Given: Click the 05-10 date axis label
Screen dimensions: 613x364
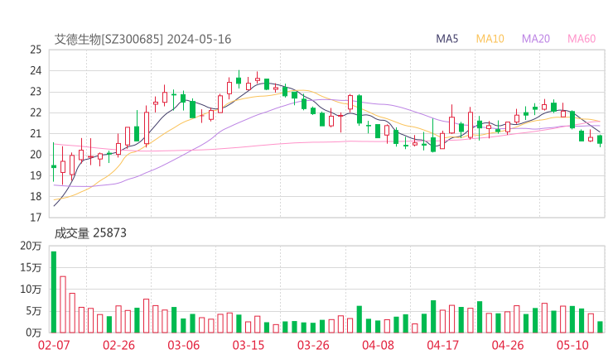Looking at the screenshot, I should 572,345.
